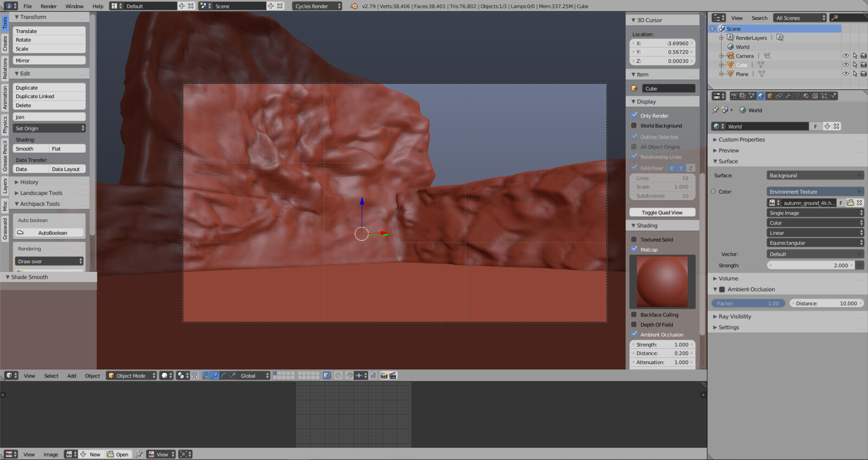Open the environment texture image folder icon
The width and height of the screenshot is (868, 460).
pos(850,202)
